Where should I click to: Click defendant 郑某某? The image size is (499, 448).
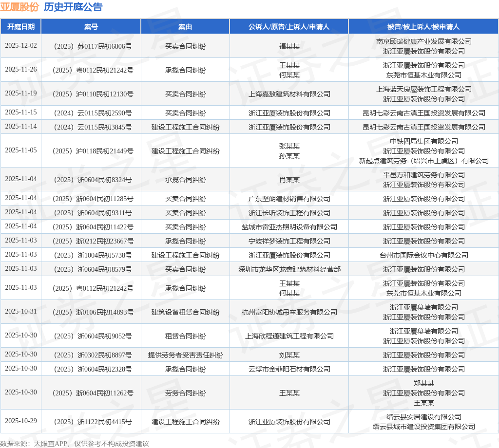point(424,383)
